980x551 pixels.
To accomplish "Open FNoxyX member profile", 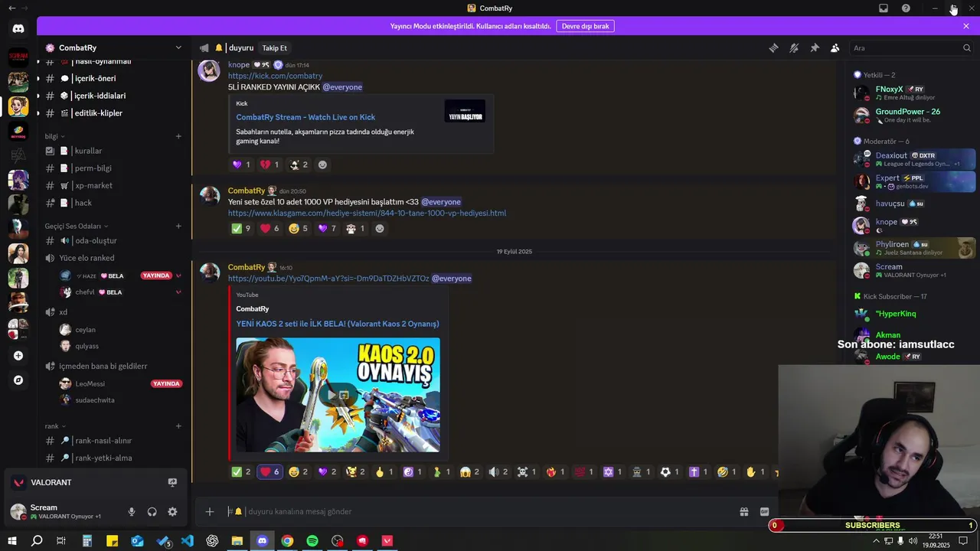I will click(x=913, y=93).
